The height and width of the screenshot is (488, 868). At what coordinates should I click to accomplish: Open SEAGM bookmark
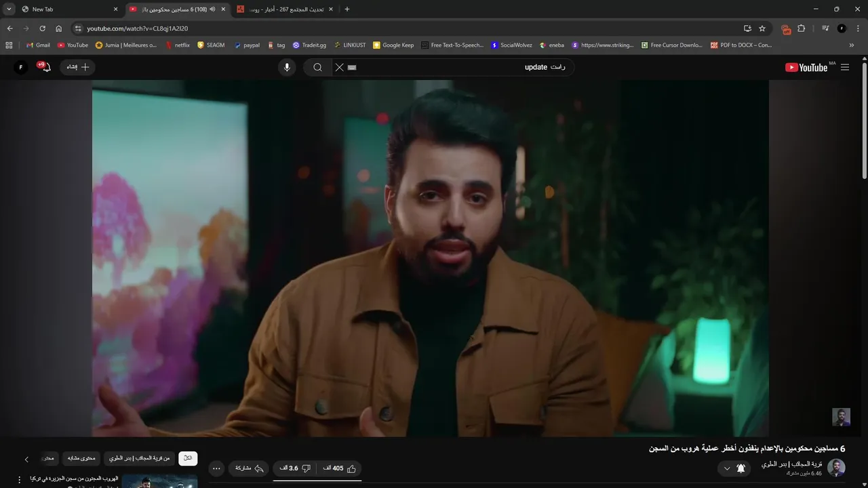tap(211, 45)
